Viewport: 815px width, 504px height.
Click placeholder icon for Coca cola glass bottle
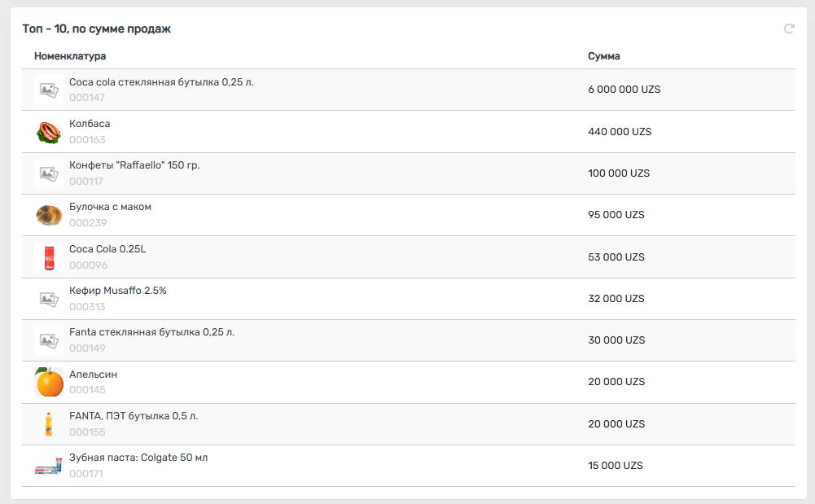coord(49,90)
